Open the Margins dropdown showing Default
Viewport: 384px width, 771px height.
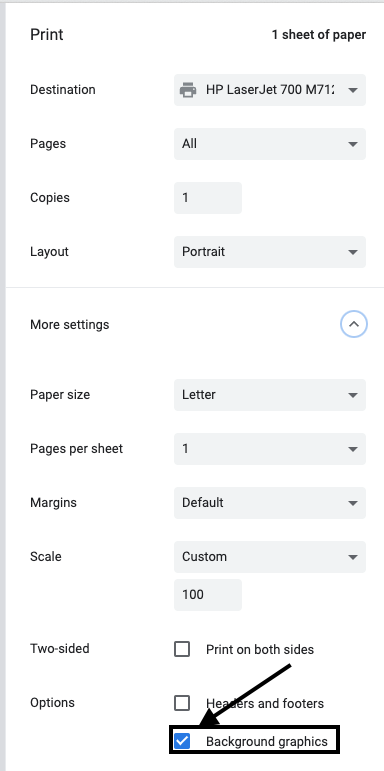(270, 503)
